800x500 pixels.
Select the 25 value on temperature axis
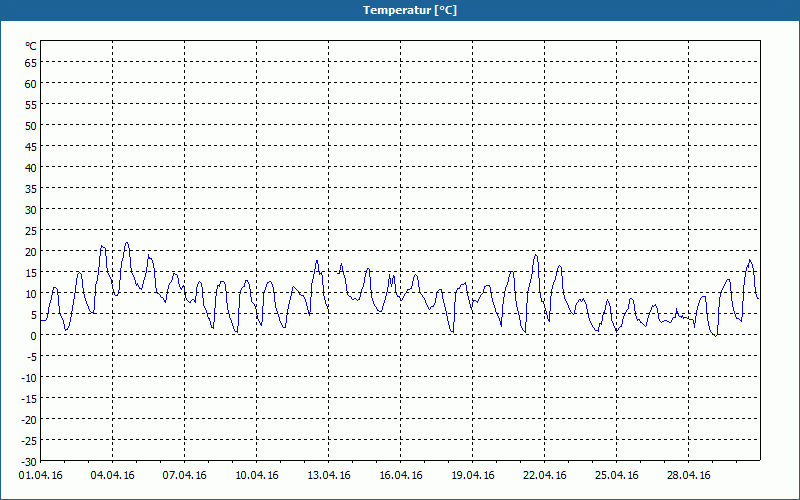pyautogui.click(x=31, y=231)
